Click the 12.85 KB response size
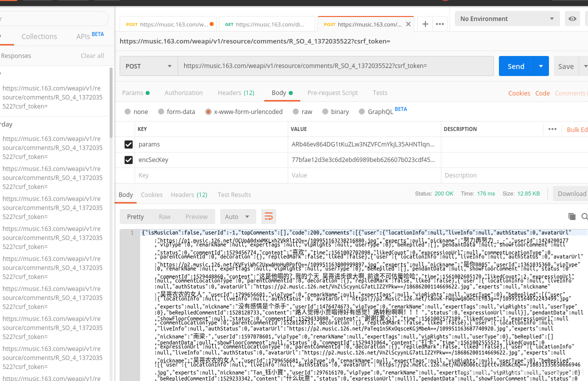This screenshot has height=381, width=588. (x=529, y=193)
